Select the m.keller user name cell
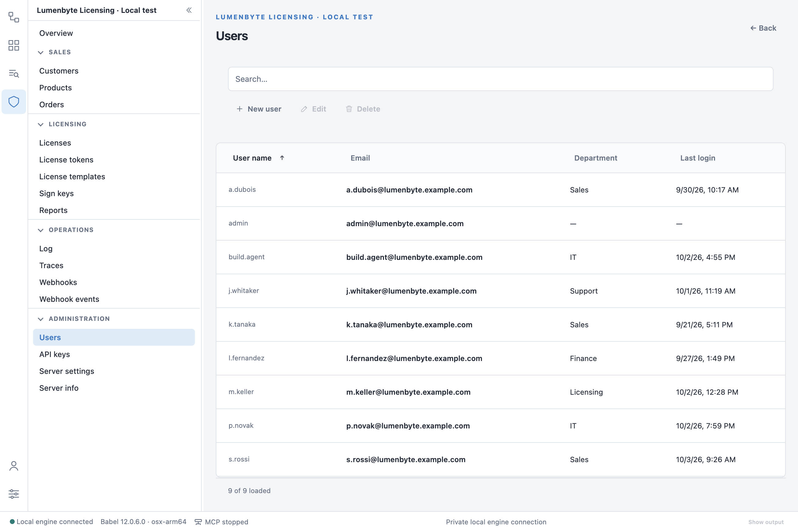Viewport: 798px width, 532px height. pyautogui.click(x=241, y=392)
